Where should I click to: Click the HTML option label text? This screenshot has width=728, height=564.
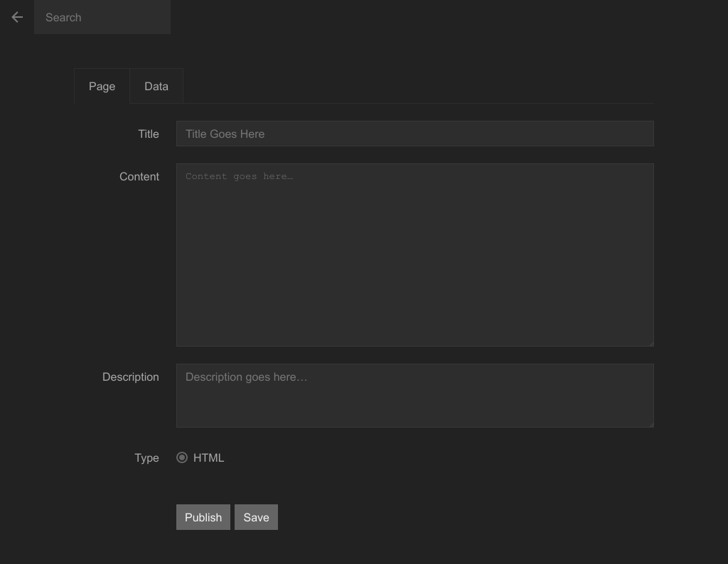tap(208, 457)
